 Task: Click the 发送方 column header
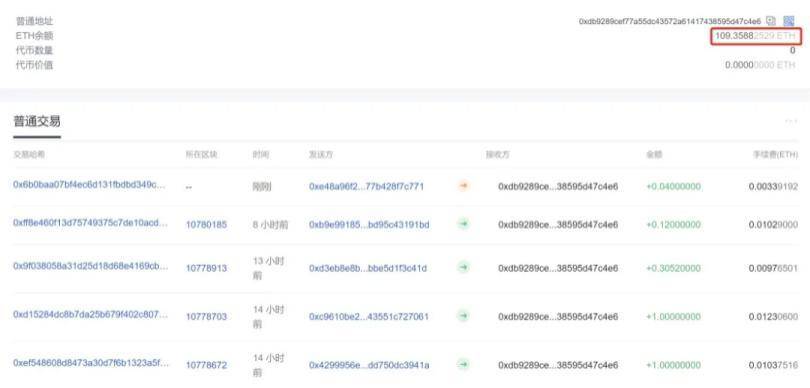pyautogui.click(x=320, y=154)
